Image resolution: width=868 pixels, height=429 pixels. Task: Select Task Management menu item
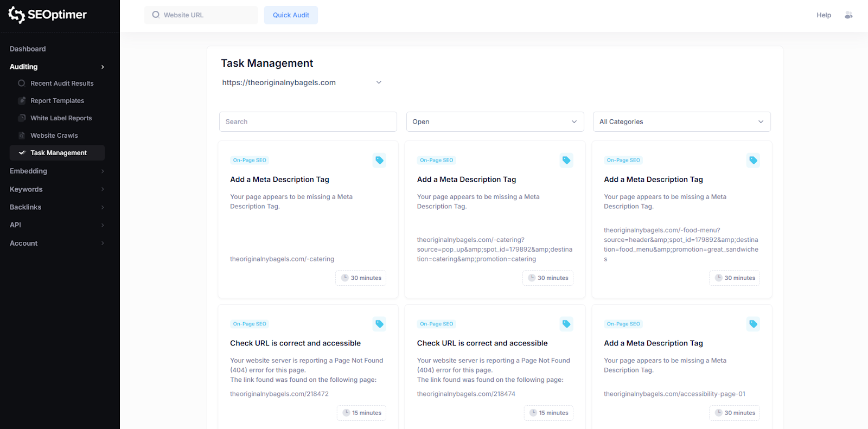pyautogui.click(x=57, y=152)
